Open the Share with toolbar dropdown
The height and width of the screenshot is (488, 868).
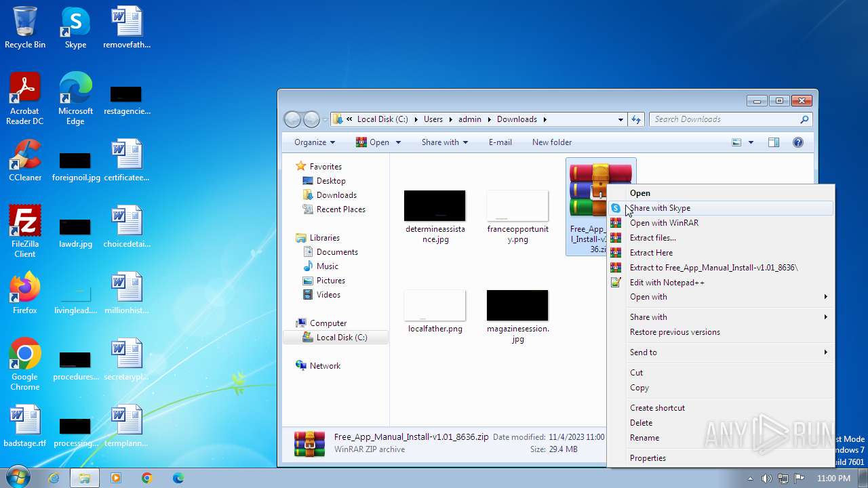445,142
